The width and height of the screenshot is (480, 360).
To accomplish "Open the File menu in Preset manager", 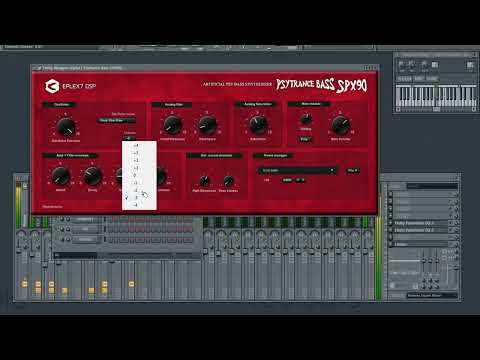I will point(352,170).
